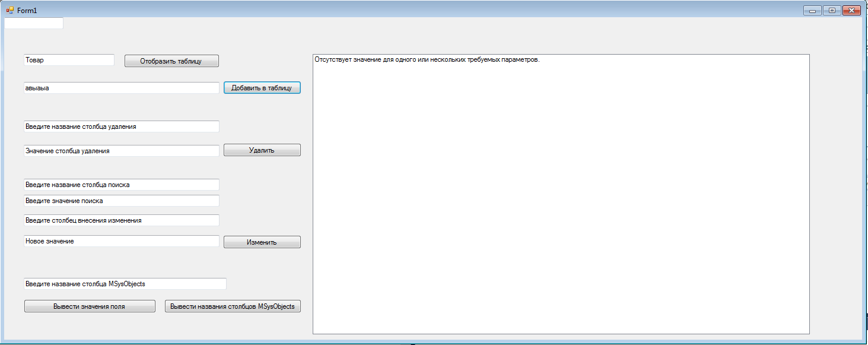Select the 'Новое значение' field

[122, 241]
